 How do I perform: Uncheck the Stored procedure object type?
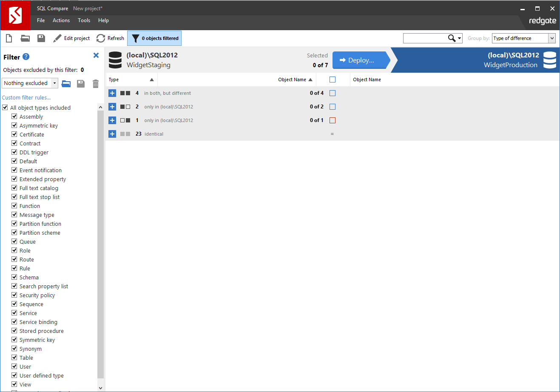(x=14, y=331)
